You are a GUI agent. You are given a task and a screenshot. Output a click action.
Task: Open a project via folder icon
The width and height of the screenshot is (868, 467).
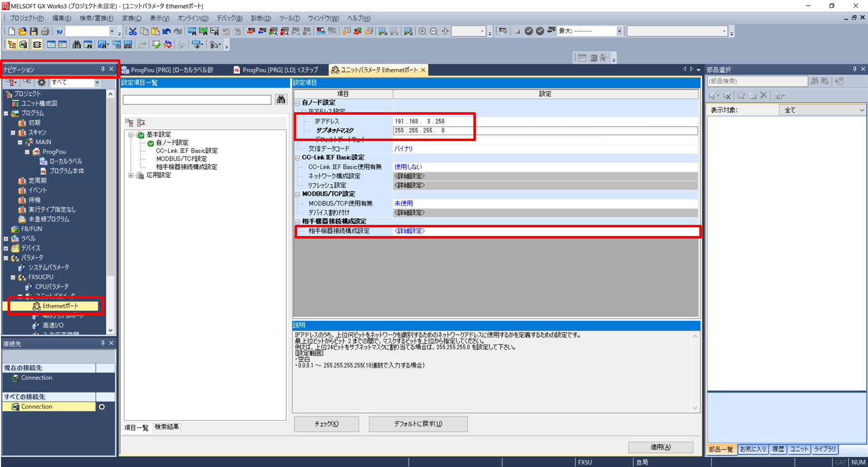(x=23, y=31)
